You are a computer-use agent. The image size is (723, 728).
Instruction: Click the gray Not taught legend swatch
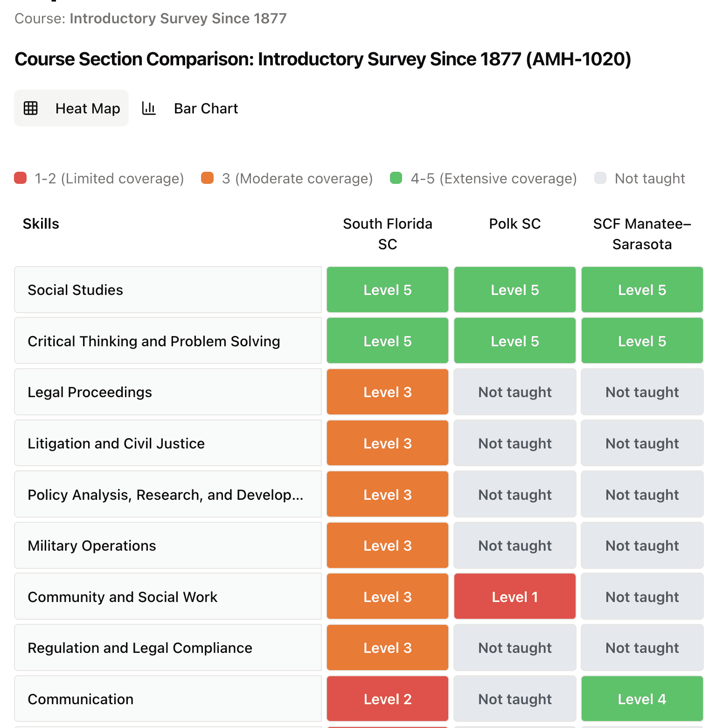[600, 178]
